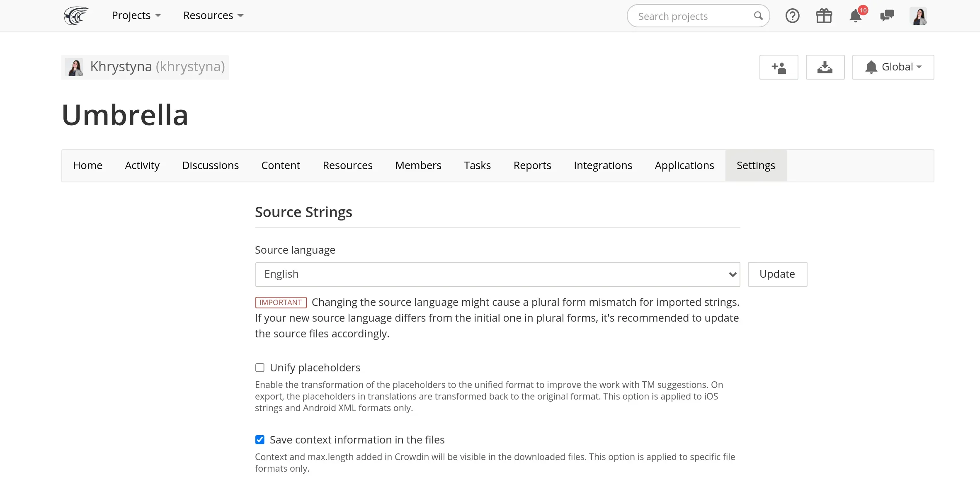Switch to the Integrations tab

603,165
